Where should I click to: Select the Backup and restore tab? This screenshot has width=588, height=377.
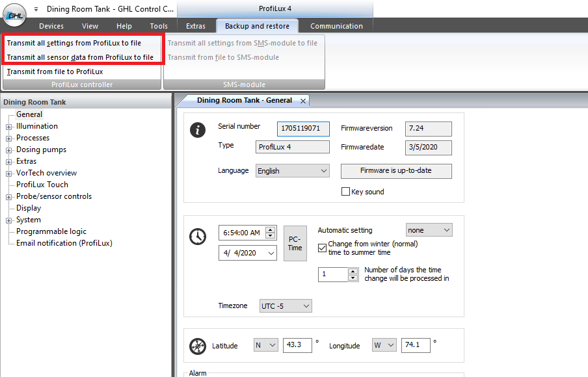(x=258, y=26)
